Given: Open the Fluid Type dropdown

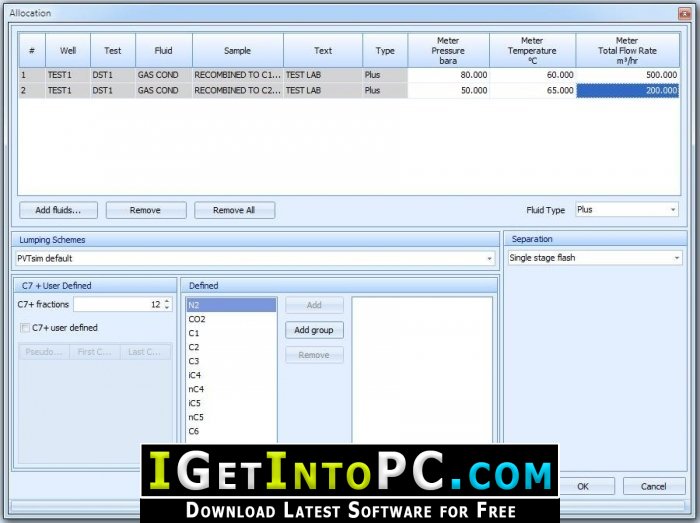Looking at the screenshot, I should pyautogui.click(x=627, y=210).
